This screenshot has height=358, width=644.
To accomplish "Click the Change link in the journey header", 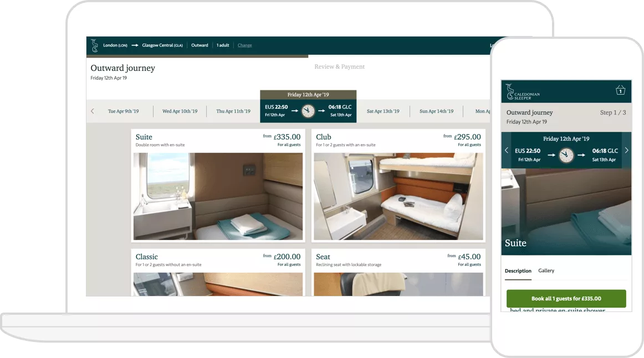I will (244, 45).
